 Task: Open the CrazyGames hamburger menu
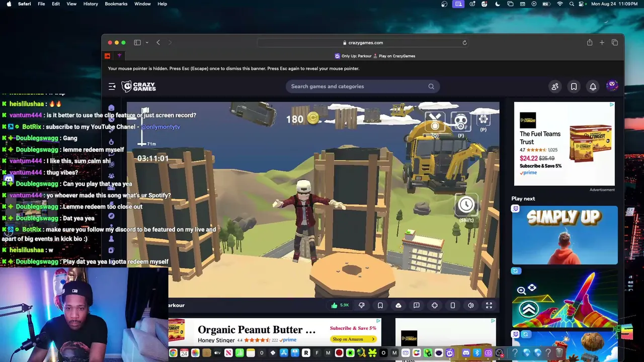(x=112, y=86)
